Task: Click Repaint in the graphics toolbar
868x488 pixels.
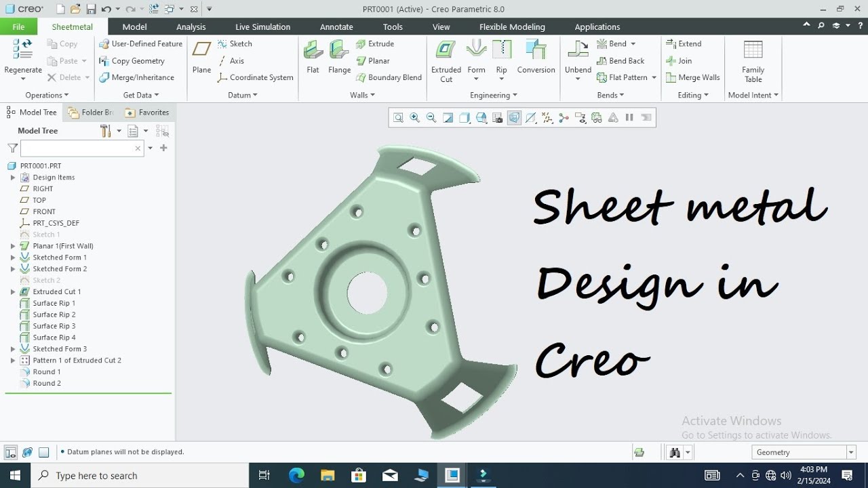Action: pyautogui.click(x=448, y=118)
